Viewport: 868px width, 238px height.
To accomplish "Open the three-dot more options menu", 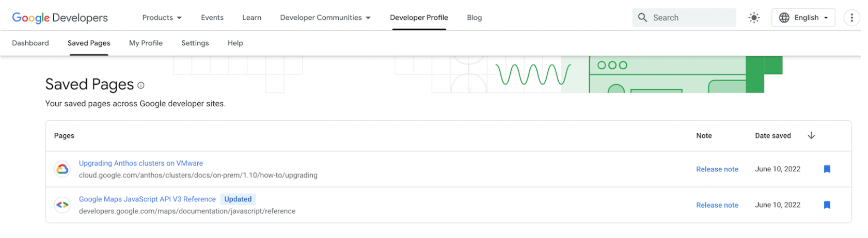I will pyautogui.click(x=851, y=18).
